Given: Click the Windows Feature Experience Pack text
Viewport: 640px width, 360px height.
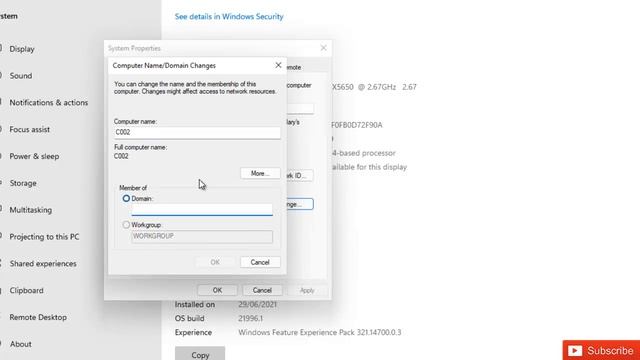Looking at the screenshot, I should point(320,332).
